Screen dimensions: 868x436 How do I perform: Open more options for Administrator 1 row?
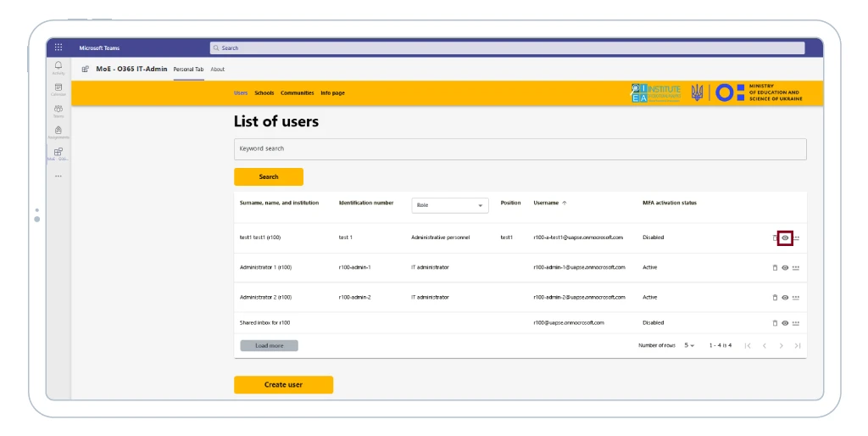(795, 267)
